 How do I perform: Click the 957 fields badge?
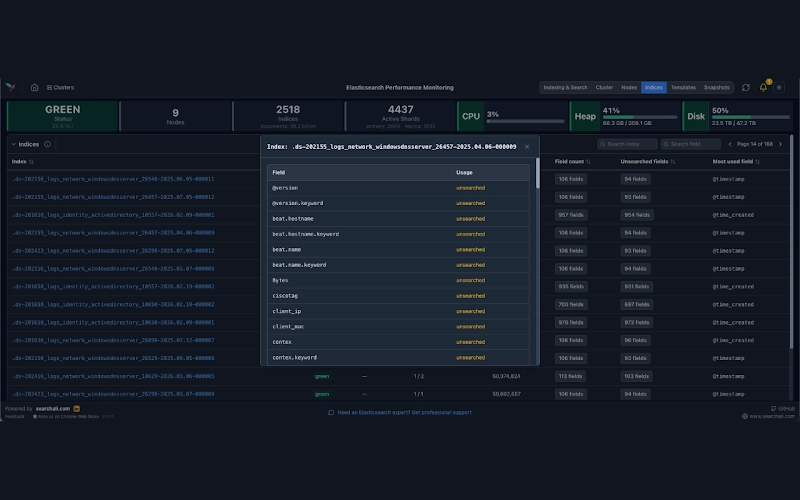570,215
